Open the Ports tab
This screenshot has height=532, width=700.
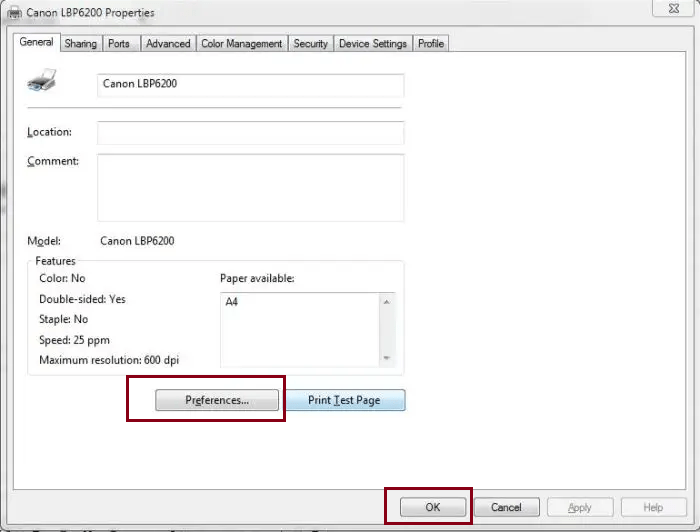point(119,44)
